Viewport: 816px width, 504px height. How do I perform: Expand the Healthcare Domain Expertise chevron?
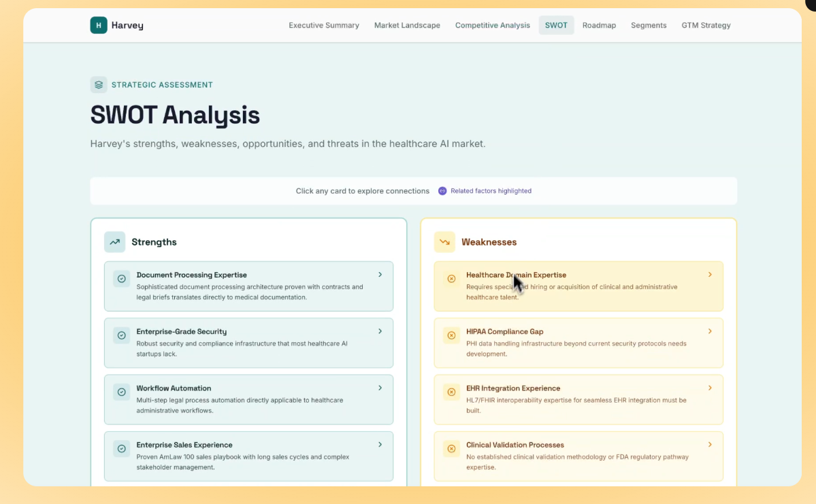[x=710, y=275]
